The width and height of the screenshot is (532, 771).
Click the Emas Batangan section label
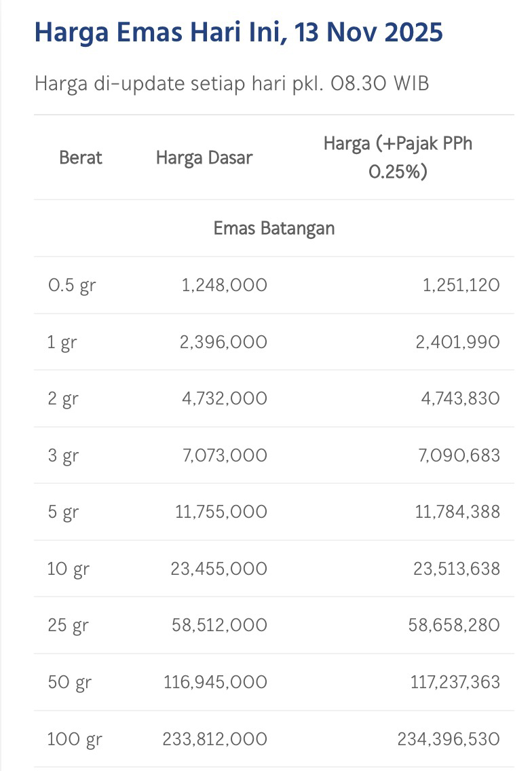point(274,228)
